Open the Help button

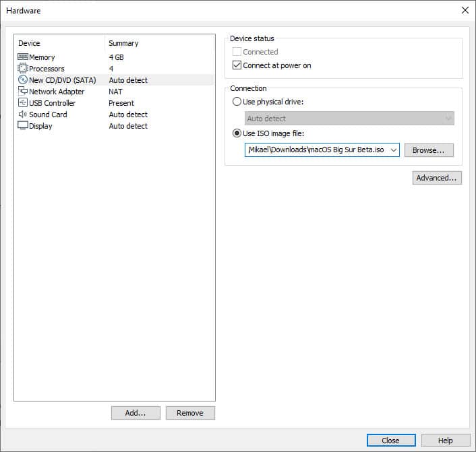click(445, 441)
